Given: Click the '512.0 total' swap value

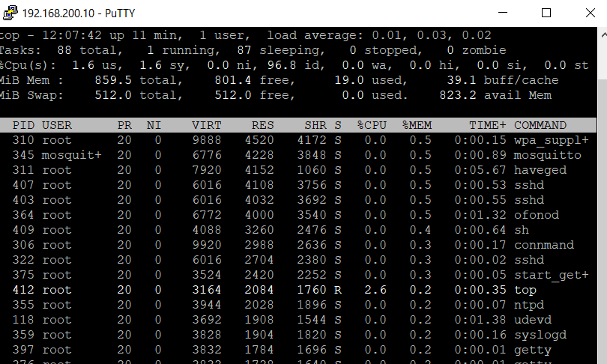Looking at the screenshot, I should pos(138,95).
